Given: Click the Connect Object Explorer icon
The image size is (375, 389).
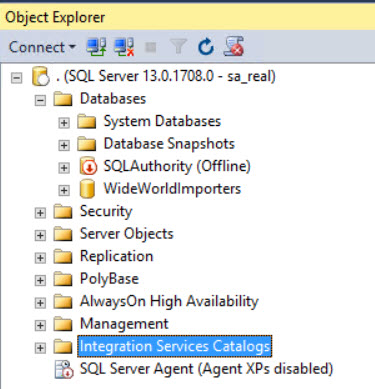Looking at the screenshot, I should 96,47.
